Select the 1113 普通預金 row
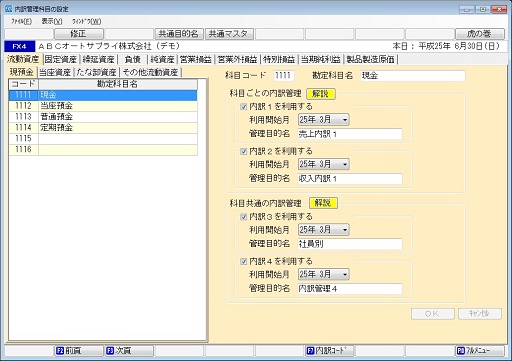The height and width of the screenshot is (361, 512). point(103,117)
